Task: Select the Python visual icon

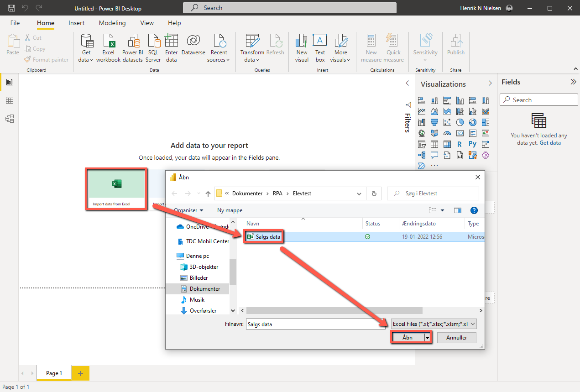Action: point(473,144)
